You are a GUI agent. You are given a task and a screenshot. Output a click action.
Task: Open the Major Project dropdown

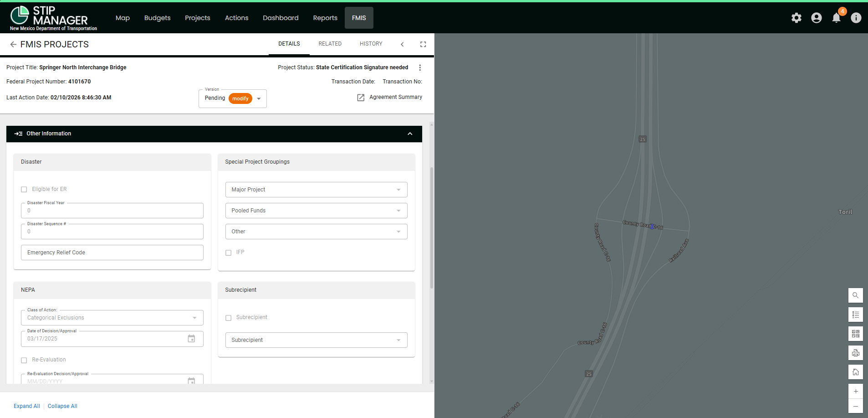click(x=316, y=190)
